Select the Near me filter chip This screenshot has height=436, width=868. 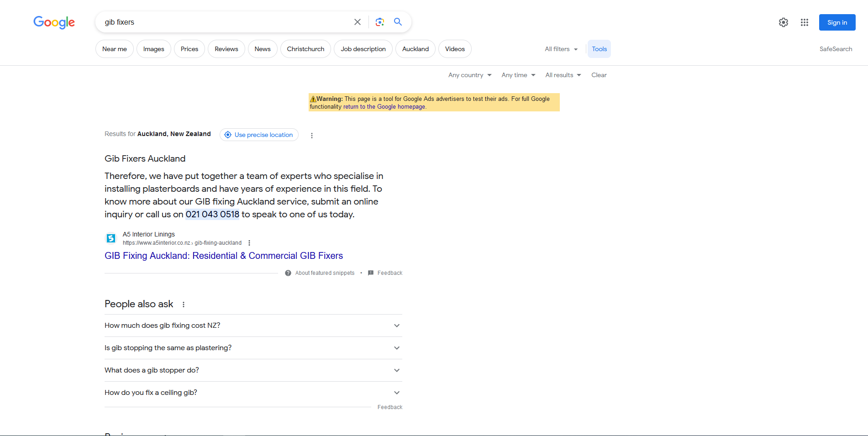point(115,49)
